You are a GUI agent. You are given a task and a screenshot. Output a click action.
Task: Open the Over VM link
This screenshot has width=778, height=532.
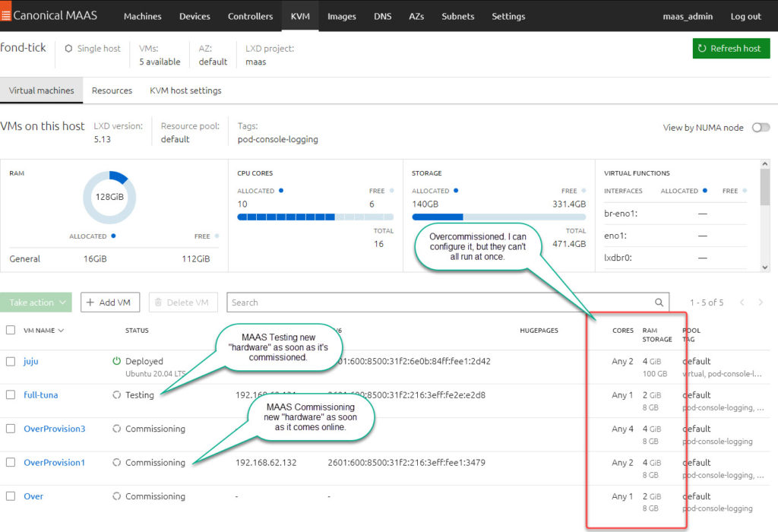point(33,496)
